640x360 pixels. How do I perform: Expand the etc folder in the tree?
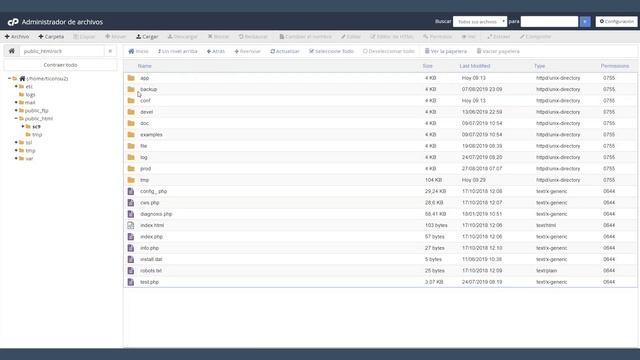coord(16,87)
